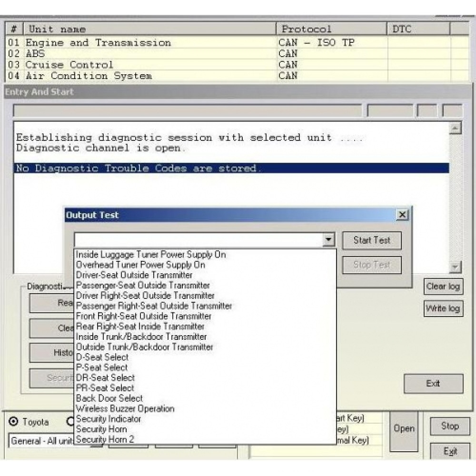Select Security Horn 2 option
This screenshot has width=476, height=476.
105,439
